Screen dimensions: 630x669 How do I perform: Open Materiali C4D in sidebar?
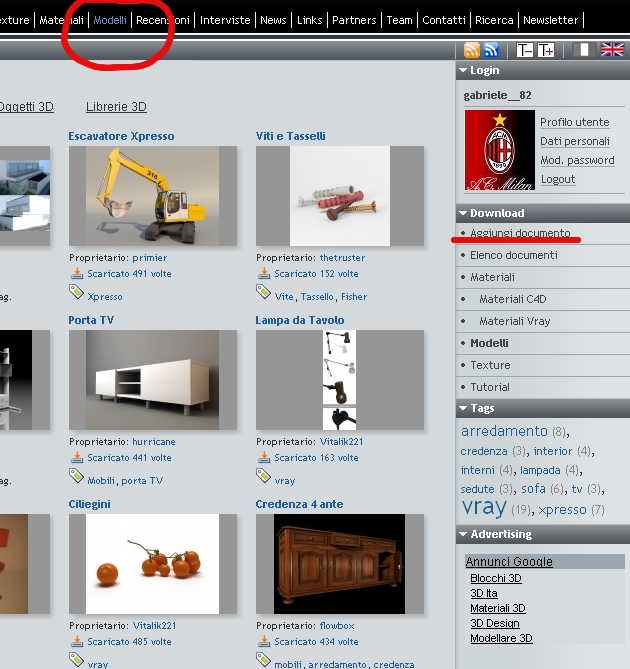click(513, 299)
